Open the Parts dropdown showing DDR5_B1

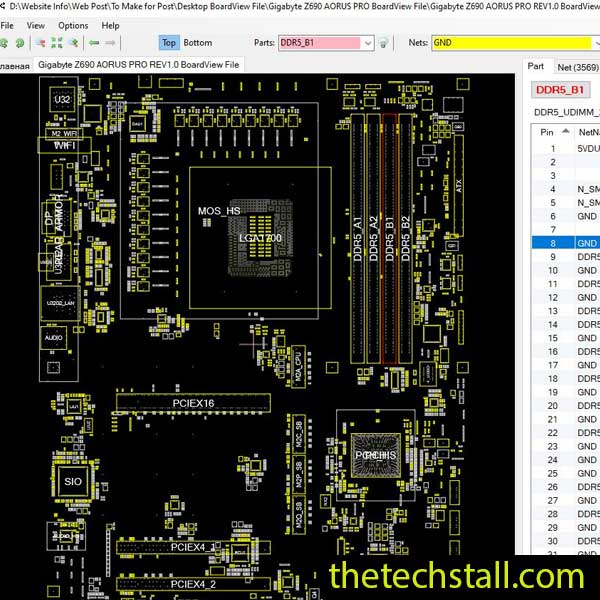point(368,43)
